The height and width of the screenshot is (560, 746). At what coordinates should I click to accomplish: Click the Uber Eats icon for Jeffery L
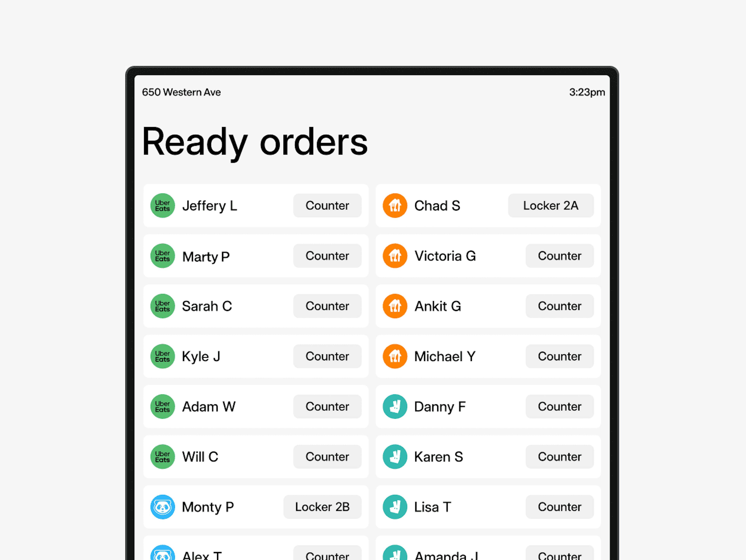coord(163,205)
